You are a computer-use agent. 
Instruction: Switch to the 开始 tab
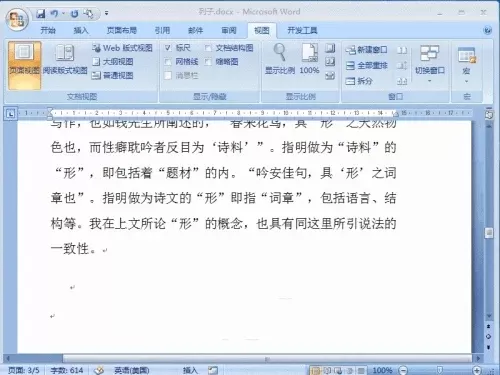(48, 31)
